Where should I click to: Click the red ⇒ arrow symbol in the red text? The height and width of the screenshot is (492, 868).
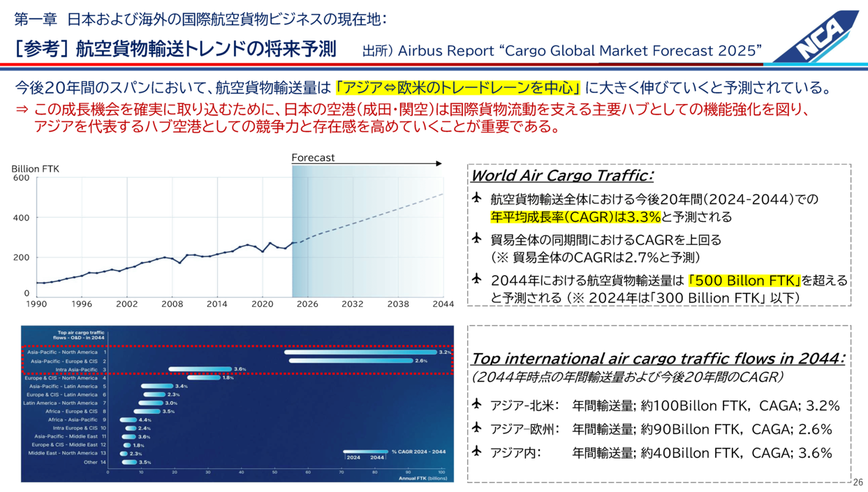(22, 110)
